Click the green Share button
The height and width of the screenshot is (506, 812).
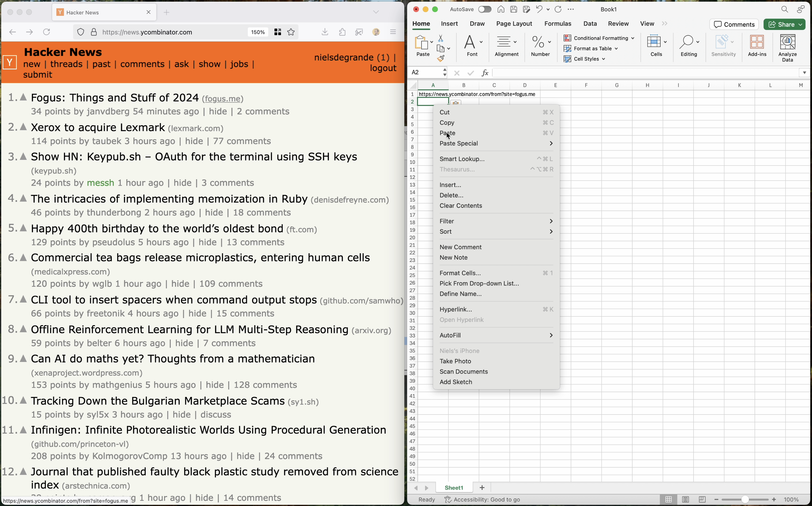pos(784,25)
